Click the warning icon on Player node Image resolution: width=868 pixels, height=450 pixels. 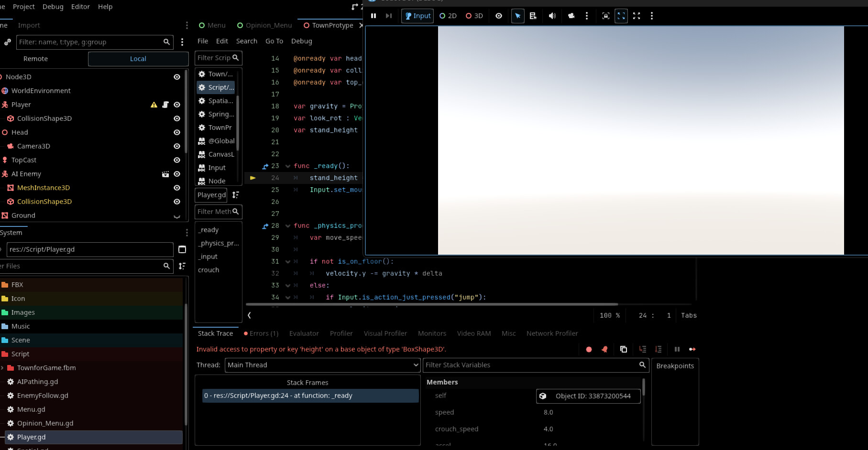(154, 105)
